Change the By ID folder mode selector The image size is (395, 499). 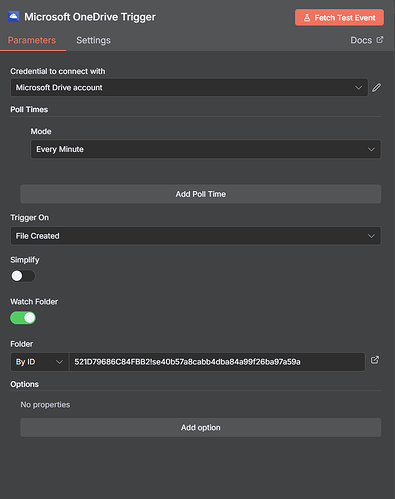pyautogui.click(x=39, y=362)
